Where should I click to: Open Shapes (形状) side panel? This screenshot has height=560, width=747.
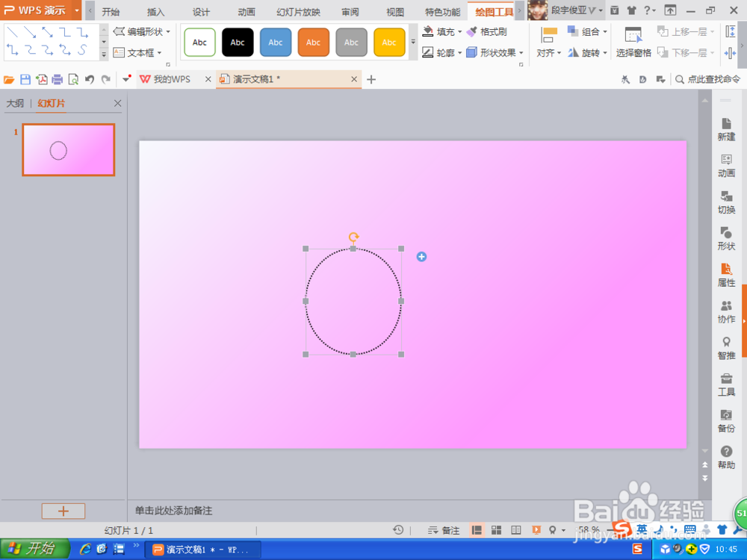pos(726,239)
